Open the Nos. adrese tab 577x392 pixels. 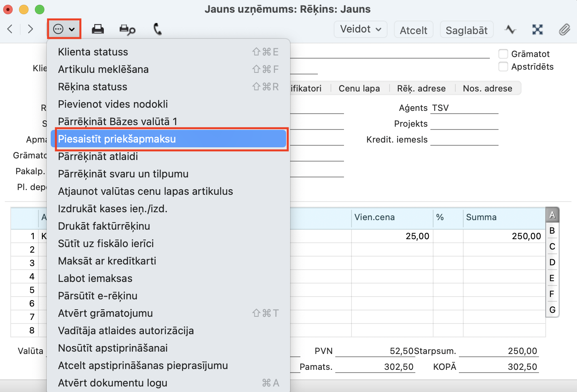[x=487, y=89]
